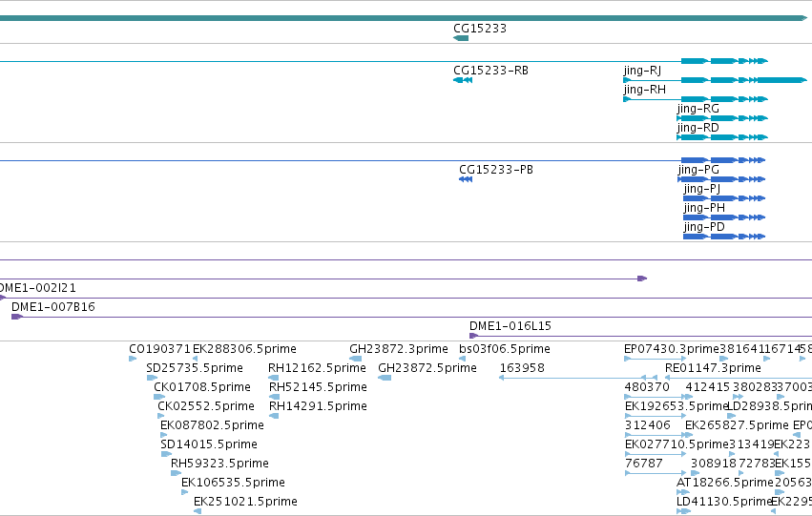Screen dimensions: 812x516
Task: Select the jing-PG protein label
Action: (x=698, y=170)
